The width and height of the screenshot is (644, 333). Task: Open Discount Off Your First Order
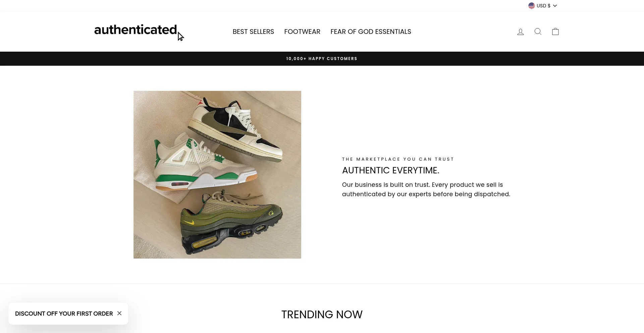point(64,314)
